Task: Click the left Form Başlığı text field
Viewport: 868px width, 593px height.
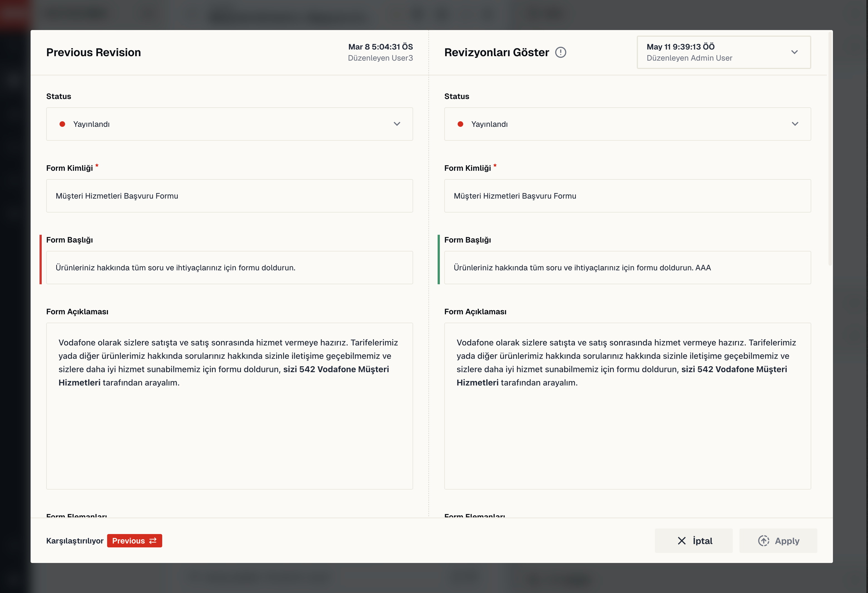Action: point(229,267)
